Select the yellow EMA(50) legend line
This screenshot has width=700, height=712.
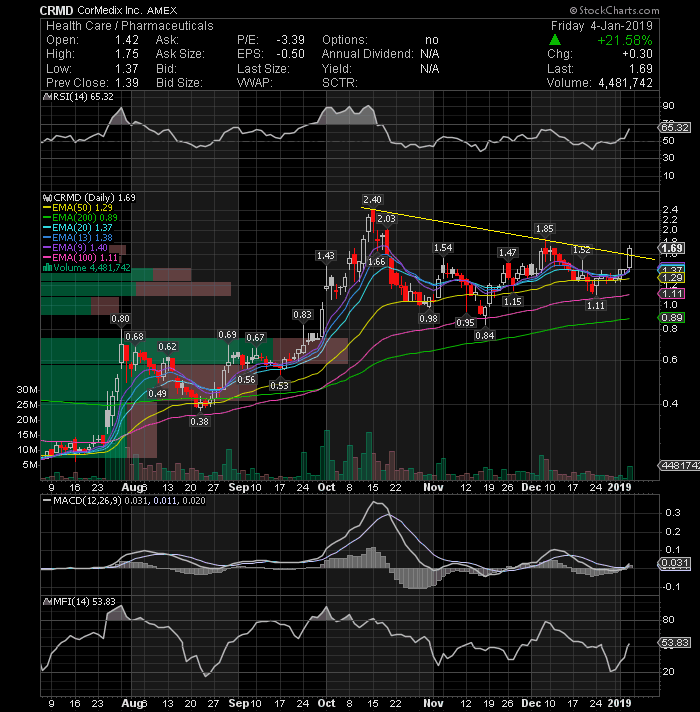pos(78,208)
